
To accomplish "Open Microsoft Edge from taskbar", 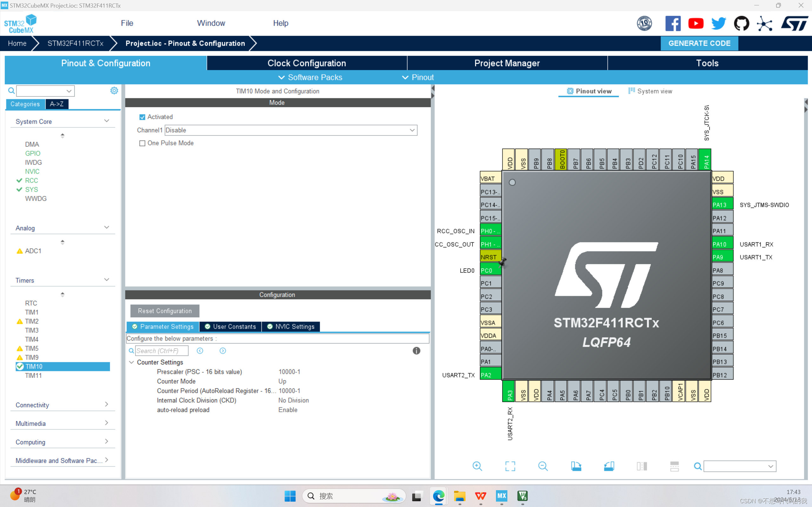I will pos(439,496).
